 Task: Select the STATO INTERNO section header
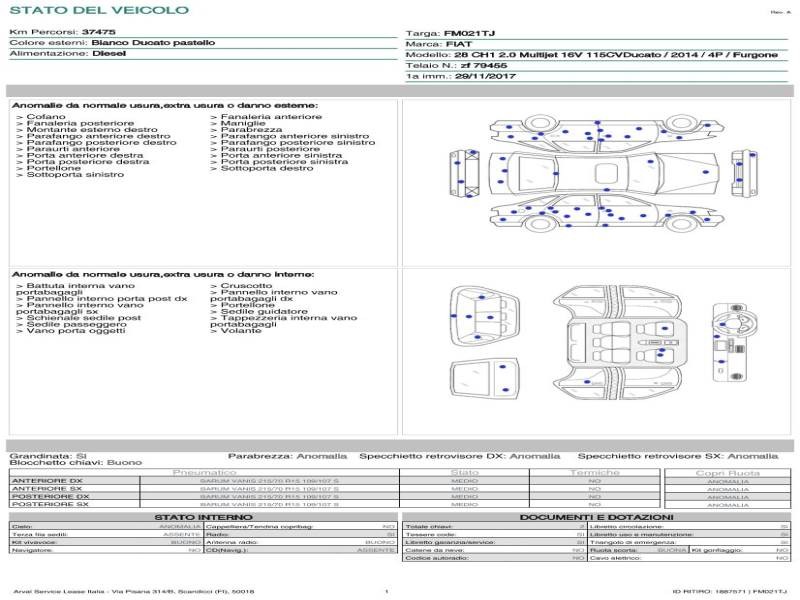[x=203, y=517]
